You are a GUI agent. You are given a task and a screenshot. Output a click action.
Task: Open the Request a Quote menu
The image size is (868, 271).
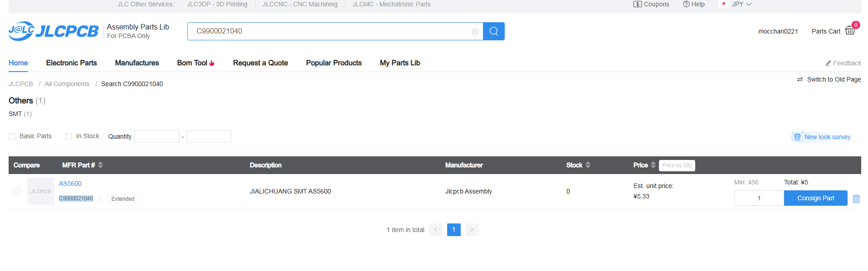click(x=260, y=63)
